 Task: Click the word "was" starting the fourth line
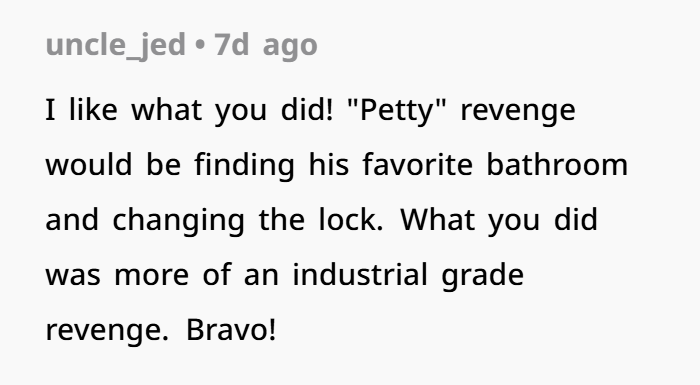(73, 275)
